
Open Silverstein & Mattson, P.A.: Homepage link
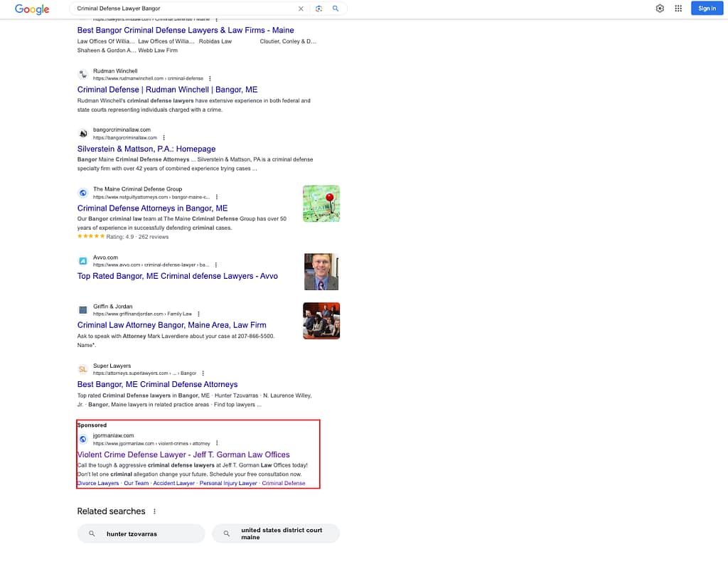click(146, 149)
